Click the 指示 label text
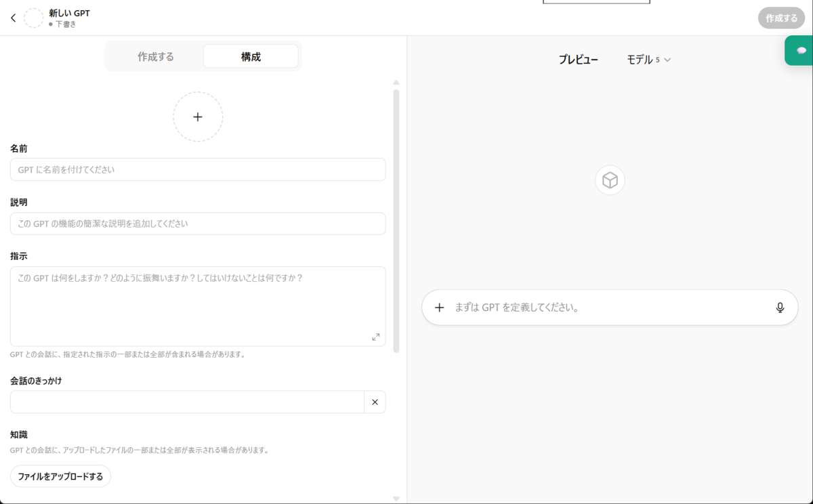 [19, 256]
